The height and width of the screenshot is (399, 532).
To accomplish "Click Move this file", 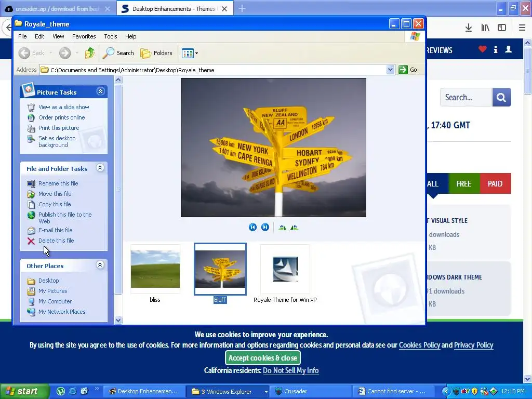I will pyautogui.click(x=55, y=194).
